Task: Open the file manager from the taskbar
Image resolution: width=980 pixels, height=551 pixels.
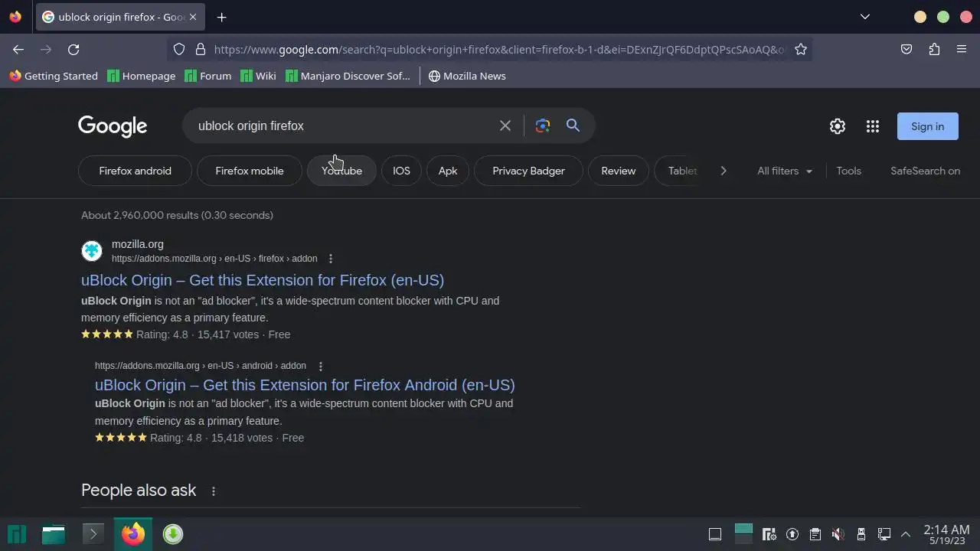Action: (54, 534)
